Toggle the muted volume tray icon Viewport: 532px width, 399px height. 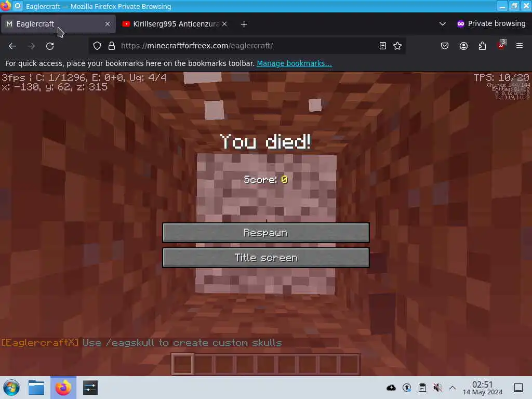point(437,388)
